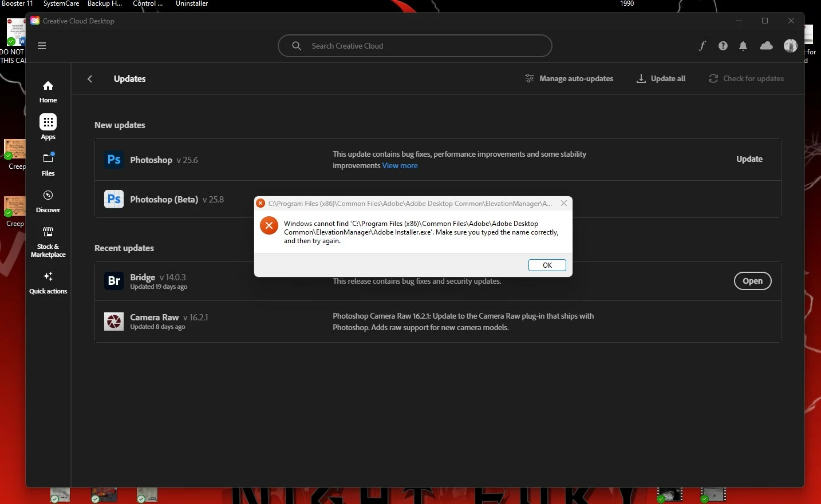Click the SystemCare desktop shortcut

[61, 3]
